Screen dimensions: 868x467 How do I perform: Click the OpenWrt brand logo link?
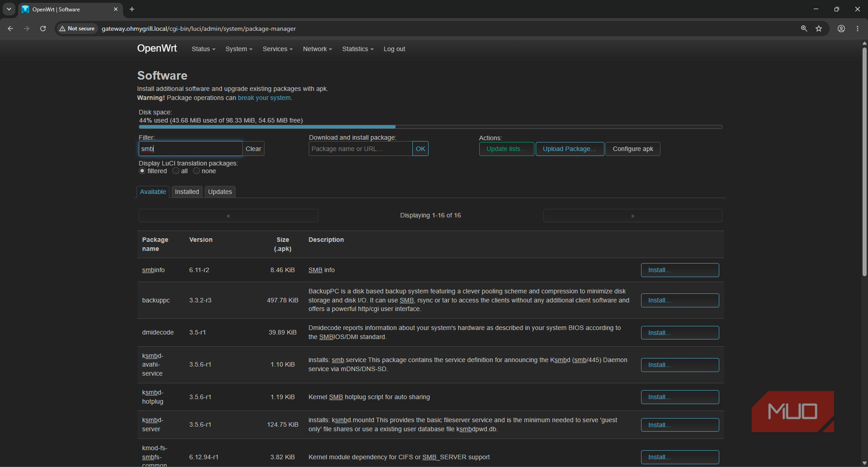[x=157, y=48]
